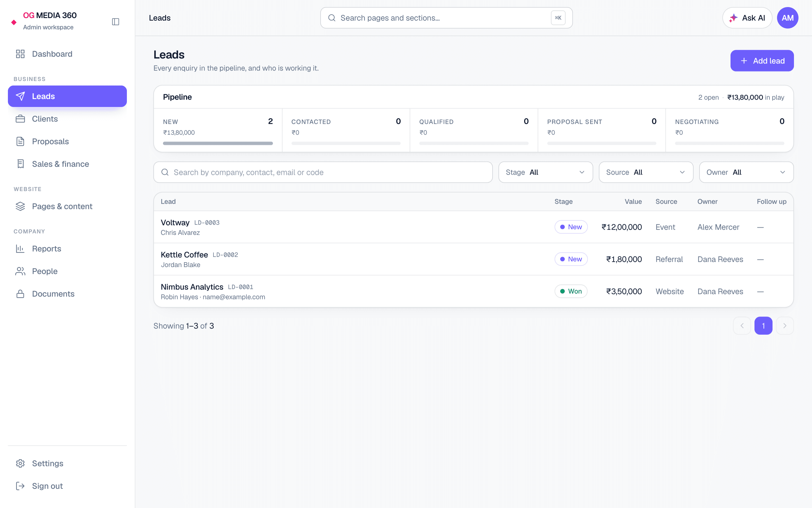Image resolution: width=812 pixels, height=508 pixels.
Task: Click the New badge on Voltway row
Action: [571, 227]
